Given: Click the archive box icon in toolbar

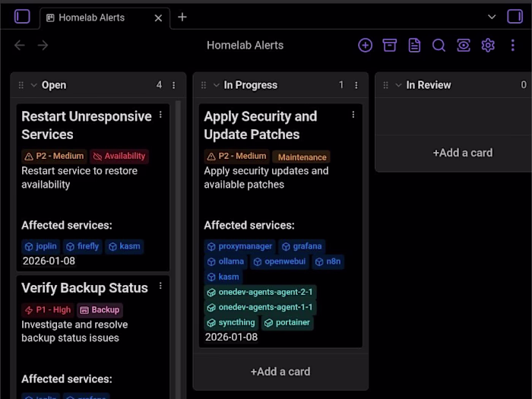Looking at the screenshot, I should point(389,45).
